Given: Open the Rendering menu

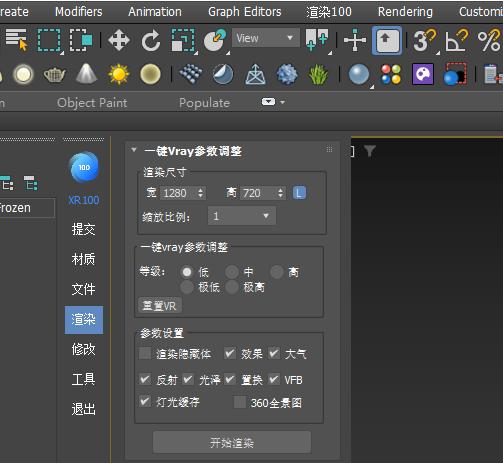Looking at the screenshot, I should click(405, 12).
